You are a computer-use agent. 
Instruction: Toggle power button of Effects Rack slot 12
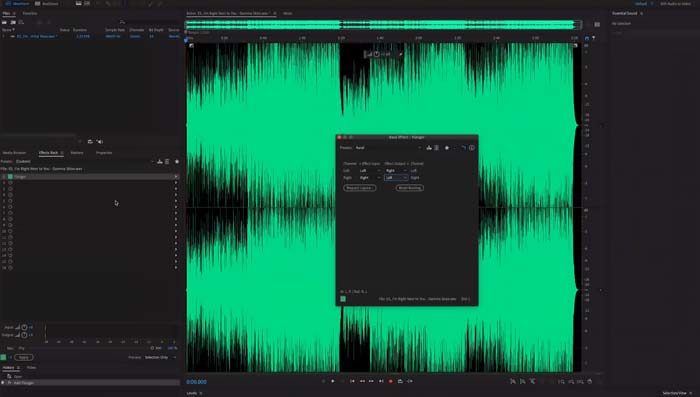[10, 243]
